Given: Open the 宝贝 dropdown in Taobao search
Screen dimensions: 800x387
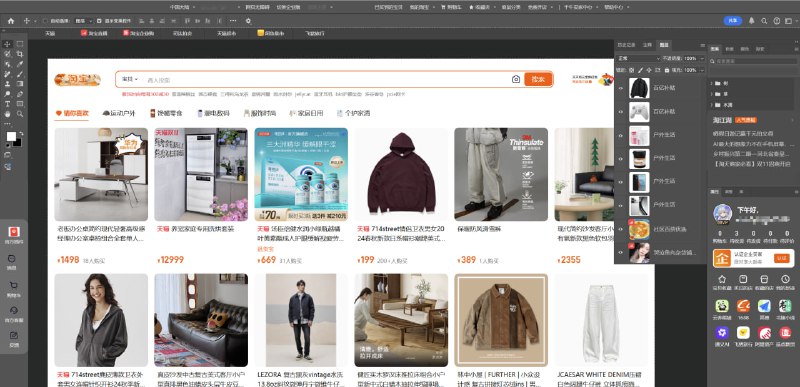Looking at the screenshot, I should click(x=130, y=79).
